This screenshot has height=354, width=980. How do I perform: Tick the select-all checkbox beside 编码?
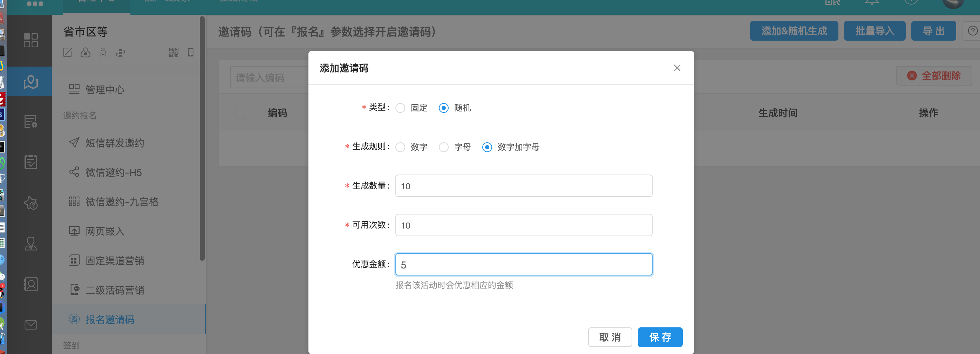pos(240,113)
